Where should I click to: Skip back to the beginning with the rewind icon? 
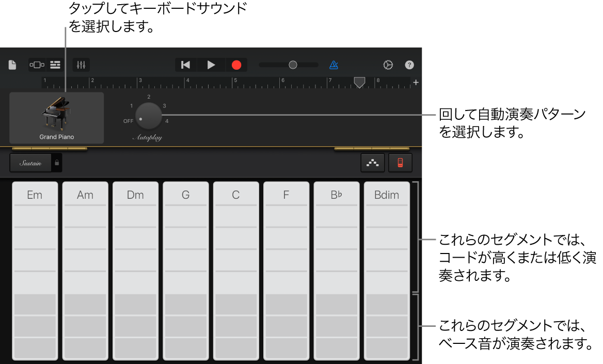pyautogui.click(x=185, y=65)
